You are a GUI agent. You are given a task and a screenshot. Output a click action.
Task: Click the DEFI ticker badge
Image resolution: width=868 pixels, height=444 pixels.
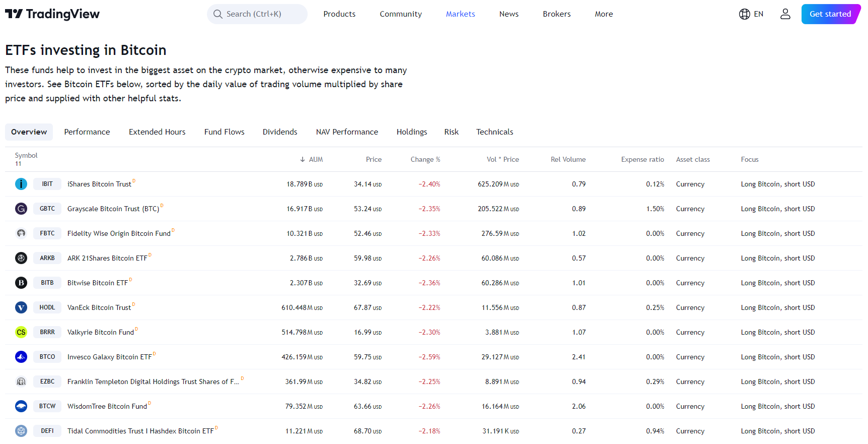point(47,431)
